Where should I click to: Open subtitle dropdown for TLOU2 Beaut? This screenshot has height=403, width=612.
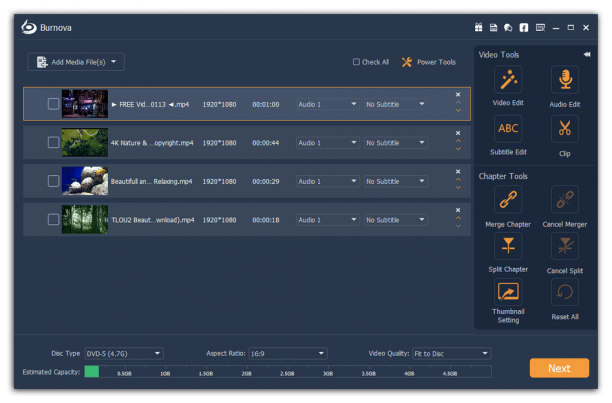396,220
